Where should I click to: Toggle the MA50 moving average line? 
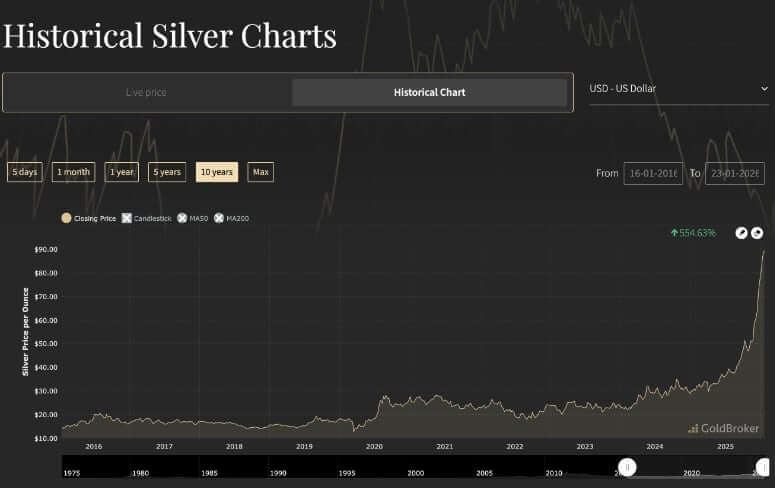click(182, 217)
